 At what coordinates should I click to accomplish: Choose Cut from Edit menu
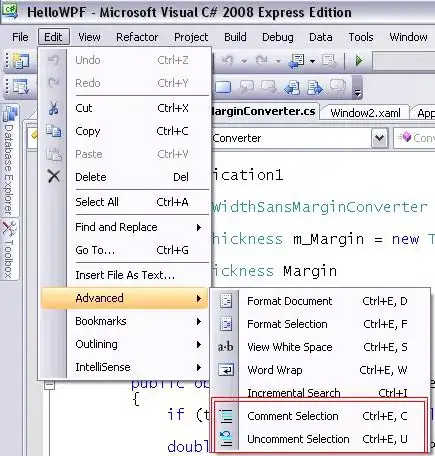[x=125, y=108]
